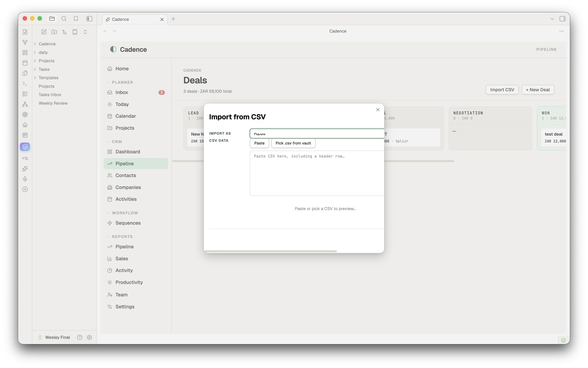Expand the Cadence folder in file tree

click(35, 44)
